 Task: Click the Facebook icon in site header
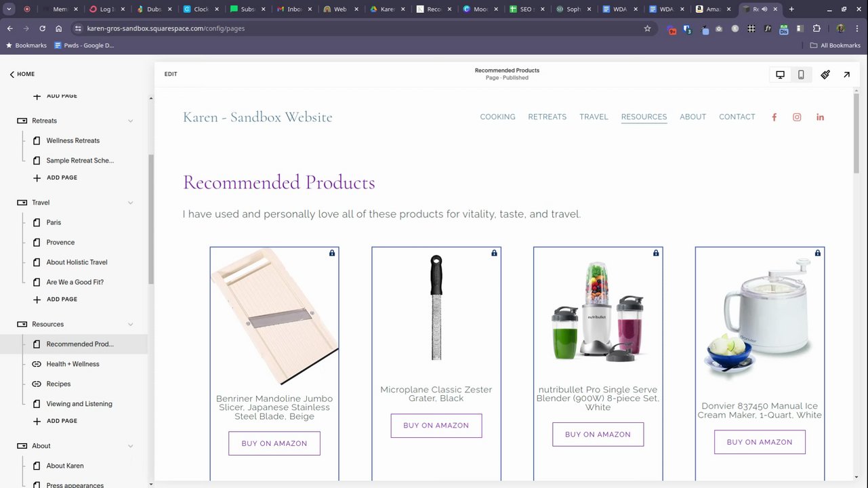pos(774,117)
